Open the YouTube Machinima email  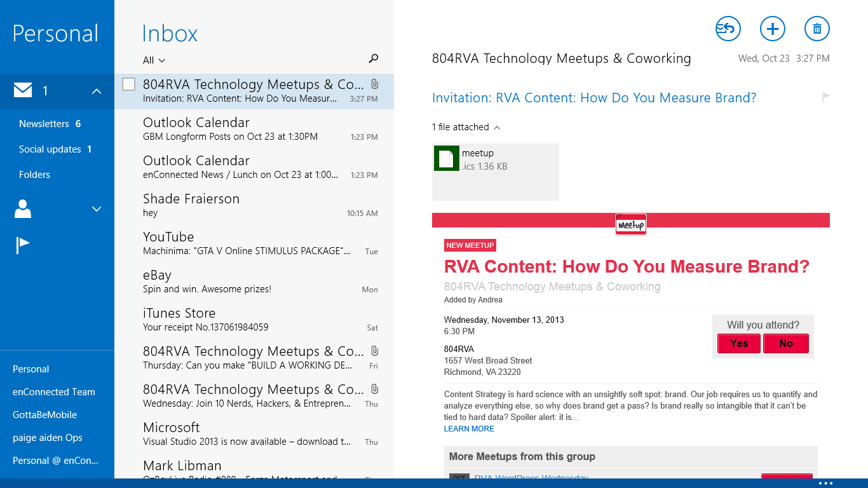tap(254, 243)
